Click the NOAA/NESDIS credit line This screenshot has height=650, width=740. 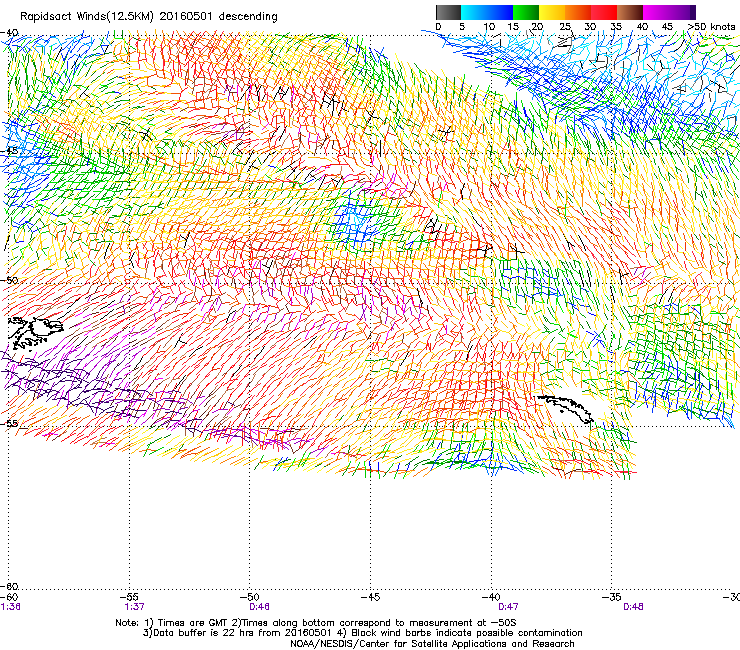pyautogui.click(x=432, y=643)
